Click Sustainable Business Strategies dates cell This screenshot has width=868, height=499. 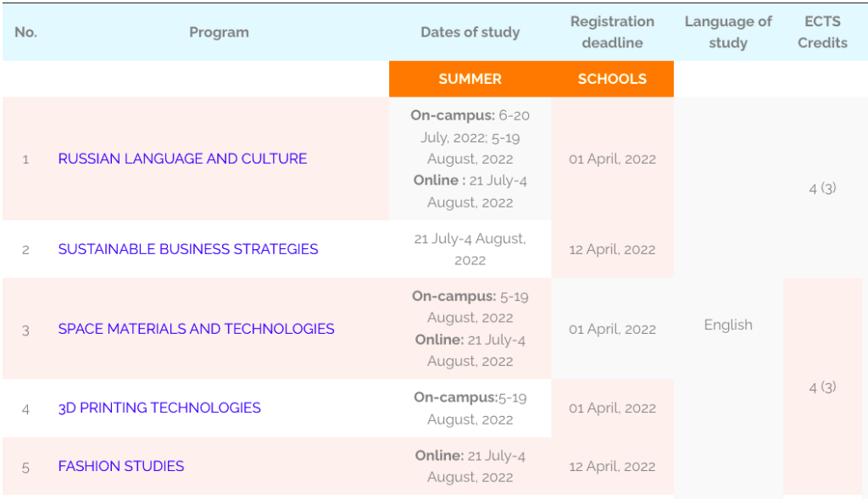470,249
